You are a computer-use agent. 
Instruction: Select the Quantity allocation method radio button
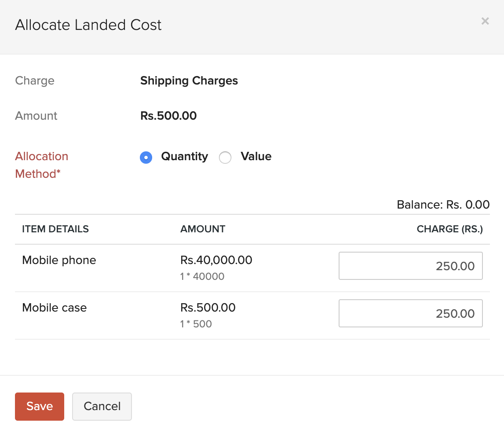pos(146,157)
